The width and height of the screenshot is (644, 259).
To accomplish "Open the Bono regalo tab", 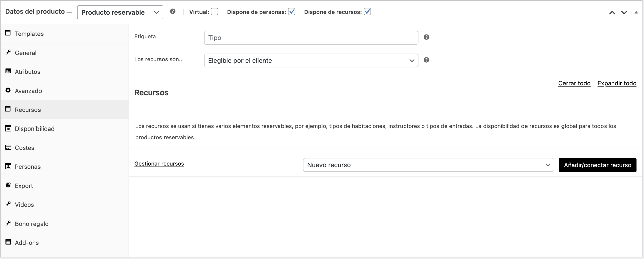I will 31,224.
